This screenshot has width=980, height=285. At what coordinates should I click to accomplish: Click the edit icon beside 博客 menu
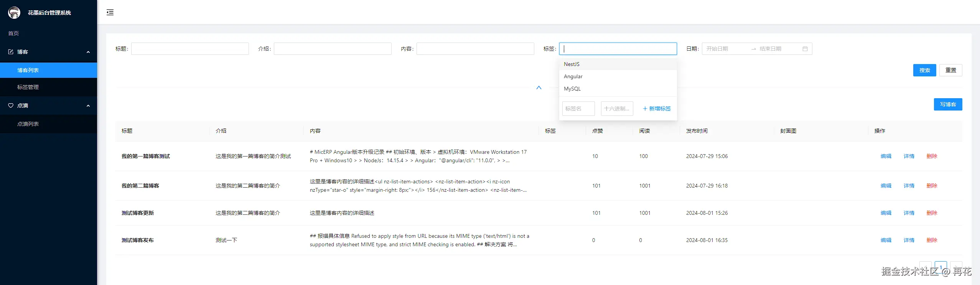[11, 52]
